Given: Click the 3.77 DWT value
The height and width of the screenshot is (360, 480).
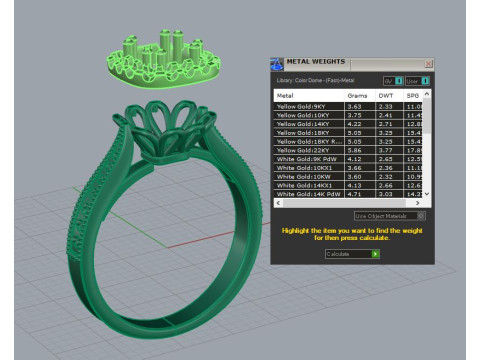Looking at the screenshot, I should coord(385,150).
